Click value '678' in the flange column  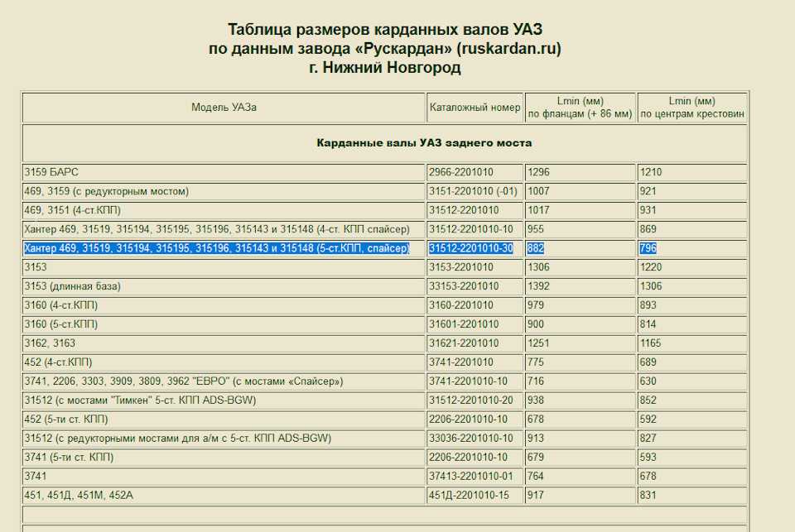[536, 419]
